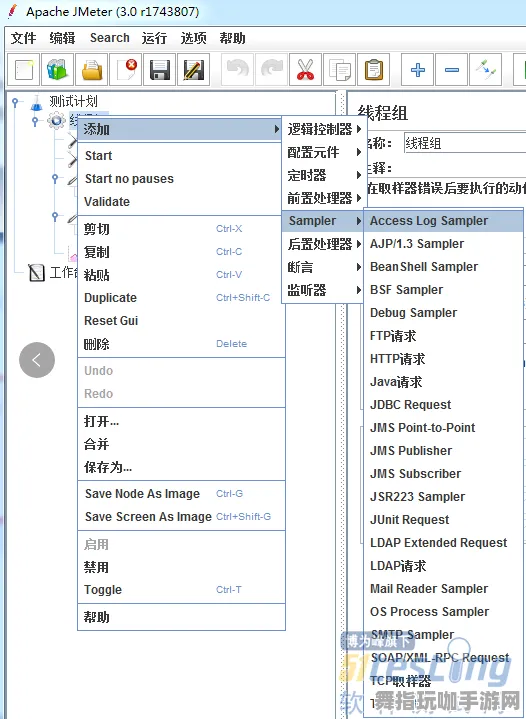Click the Paste clipboard toolbar icon
Viewport: 526px width, 719px height.
click(373, 70)
